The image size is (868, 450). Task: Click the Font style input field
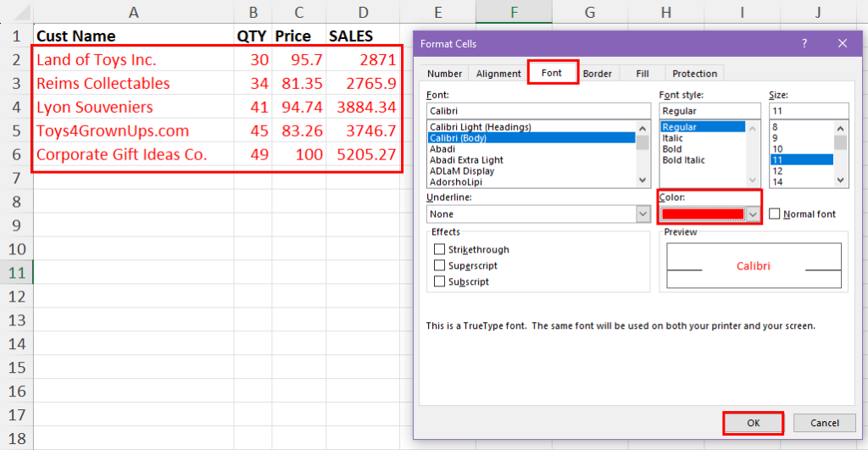pyautogui.click(x=709, y=111)
